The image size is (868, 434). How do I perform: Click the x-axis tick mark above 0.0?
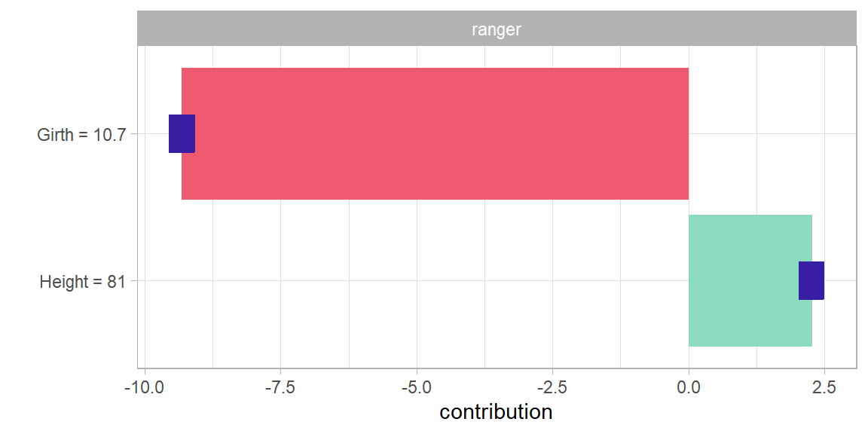tap(689, 371)
